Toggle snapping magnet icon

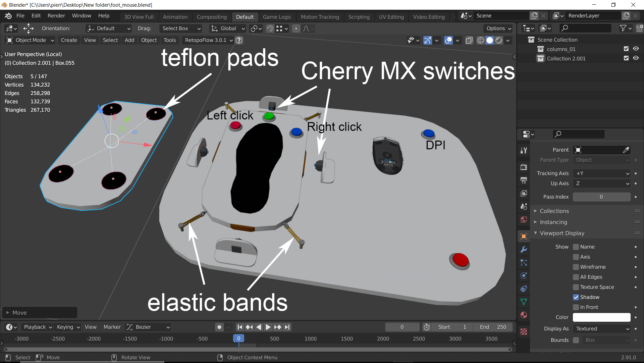click(x=270, y=29)
